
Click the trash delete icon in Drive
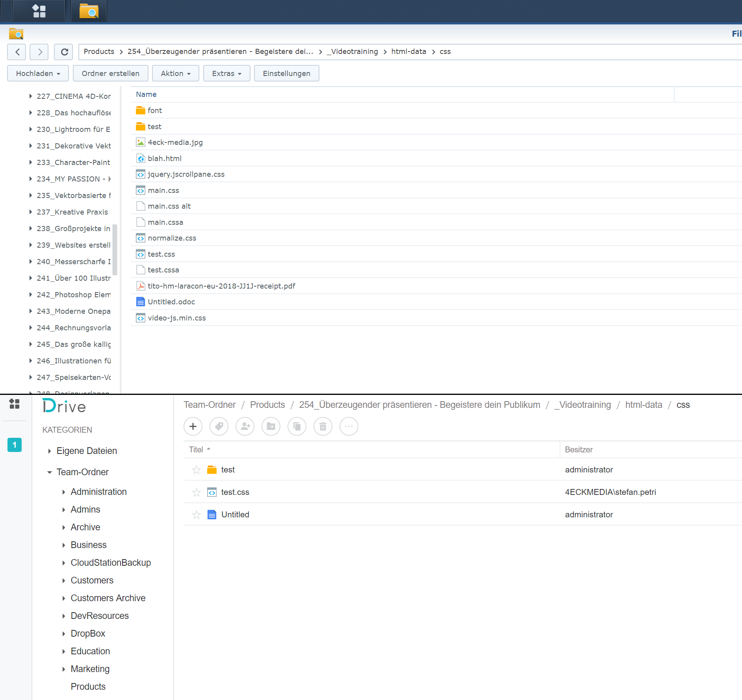[323, 426]
